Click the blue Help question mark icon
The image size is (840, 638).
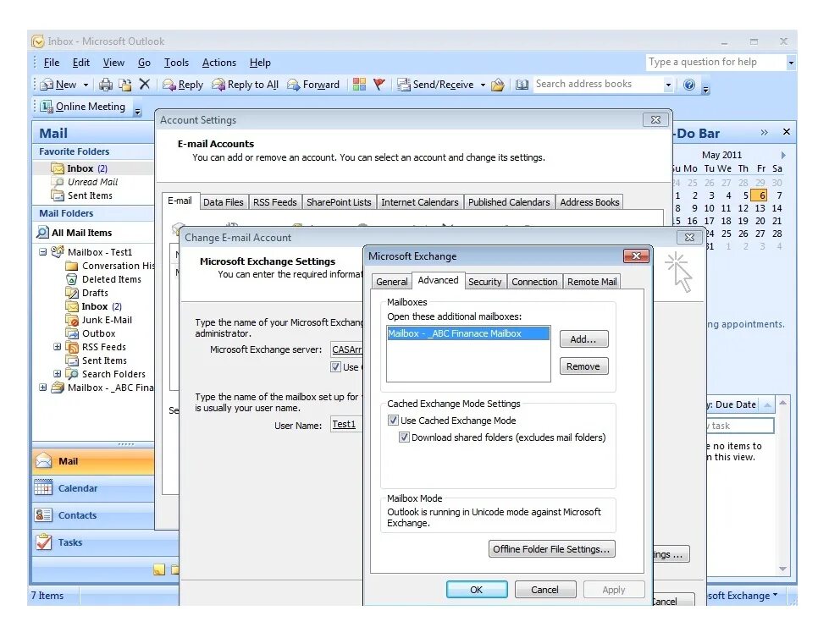pos(689,85)
